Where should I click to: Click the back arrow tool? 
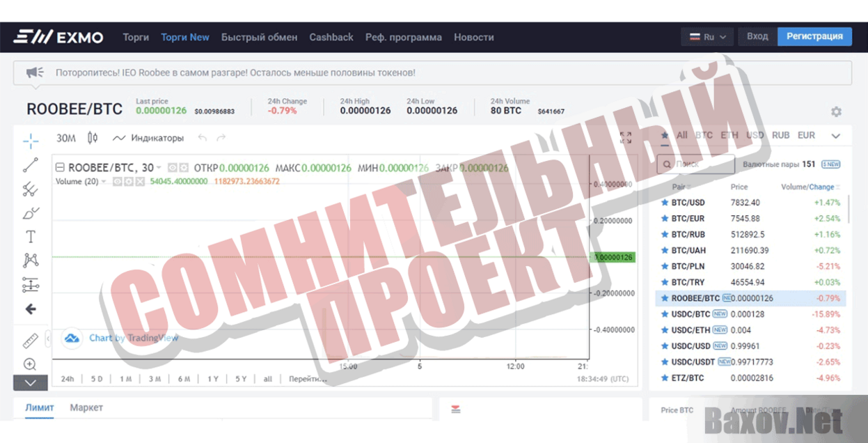click(31, 309)
